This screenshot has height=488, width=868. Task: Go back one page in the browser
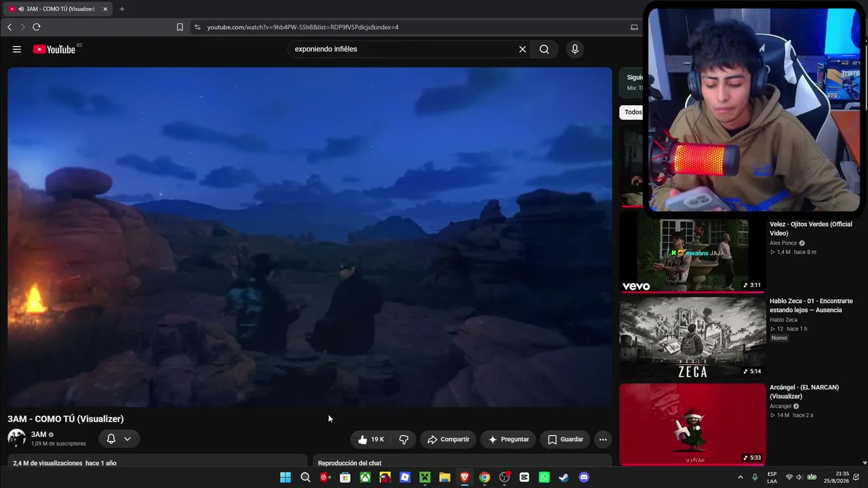(9, 27)
